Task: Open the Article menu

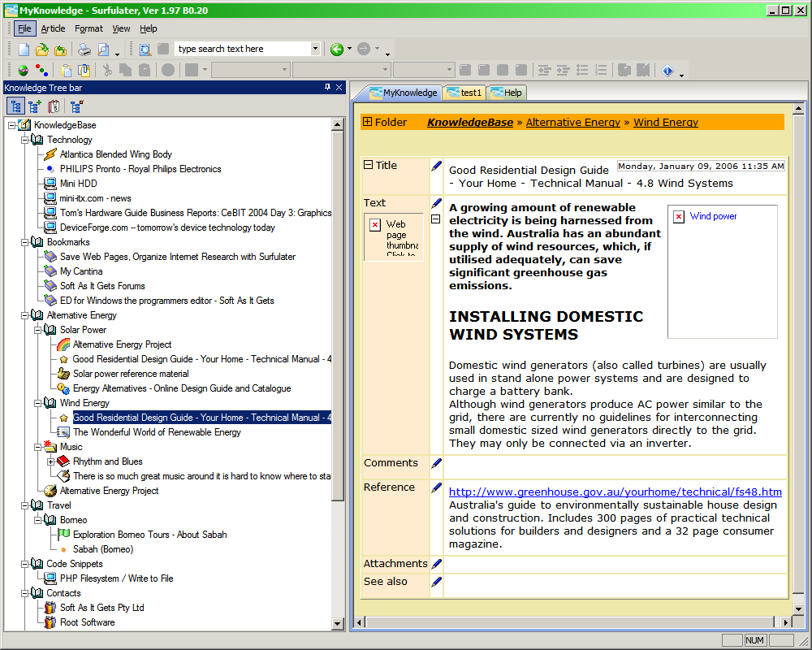Action: [x=53, y=28]
